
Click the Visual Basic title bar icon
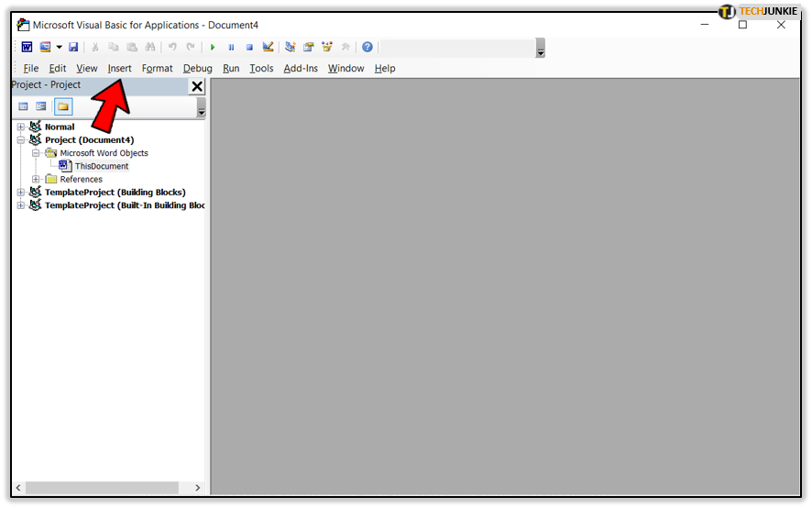tap(23, 25)
